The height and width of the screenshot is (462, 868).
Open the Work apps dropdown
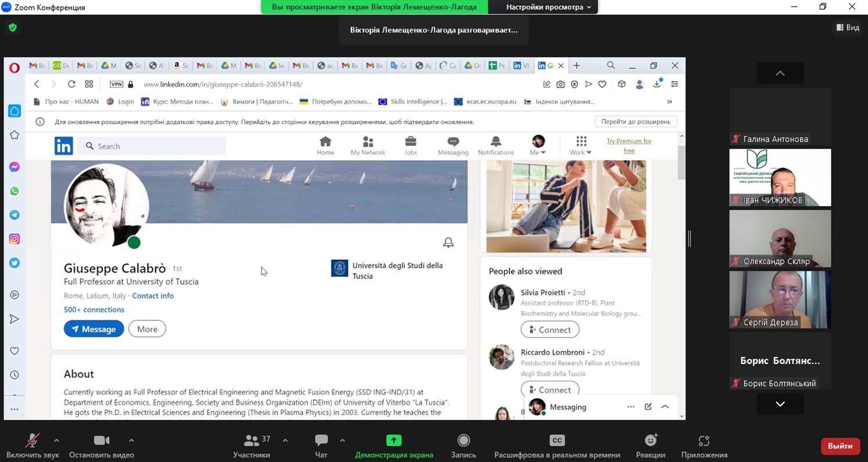click(580, 146)
